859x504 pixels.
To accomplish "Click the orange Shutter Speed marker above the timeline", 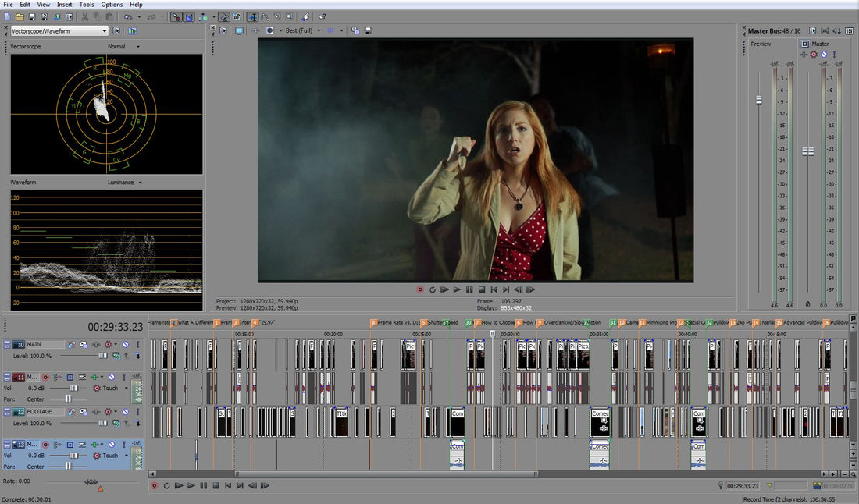I will point(423,322).
